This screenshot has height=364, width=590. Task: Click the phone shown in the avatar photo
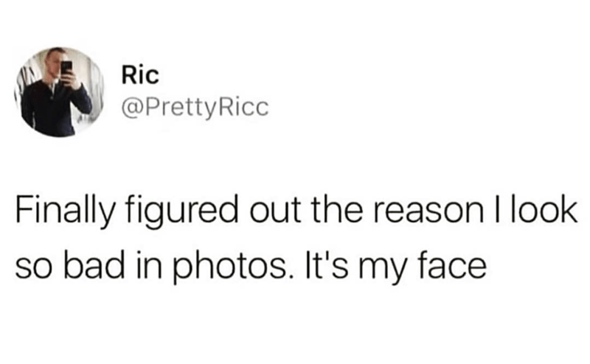[x=66, y=69]
